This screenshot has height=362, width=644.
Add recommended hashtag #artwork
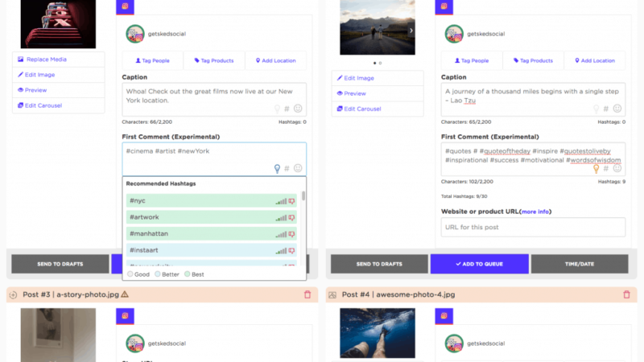click(211, 217)
